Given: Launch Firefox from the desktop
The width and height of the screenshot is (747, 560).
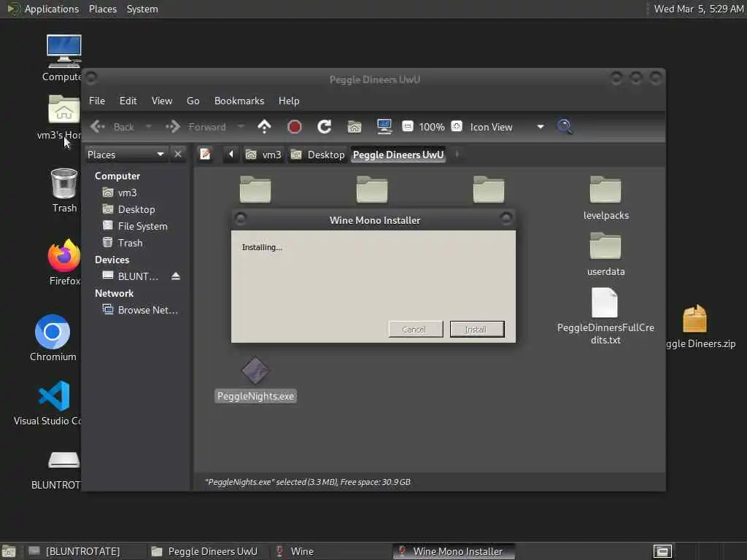Looking at the screenshot, I should pyautogui.click(x=64, y=262).
